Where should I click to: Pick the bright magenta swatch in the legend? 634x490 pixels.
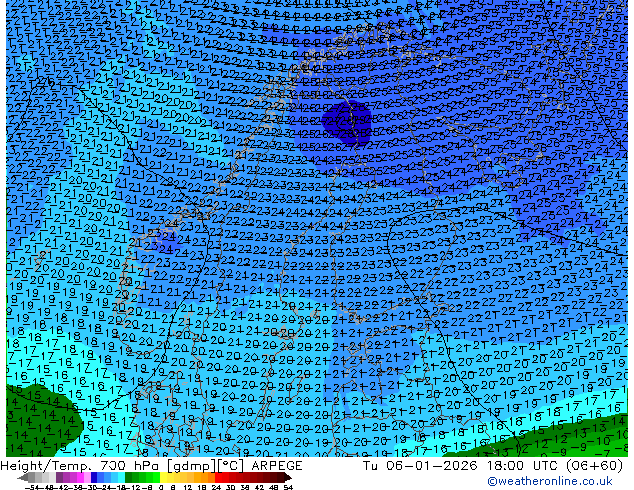[80, 477]
